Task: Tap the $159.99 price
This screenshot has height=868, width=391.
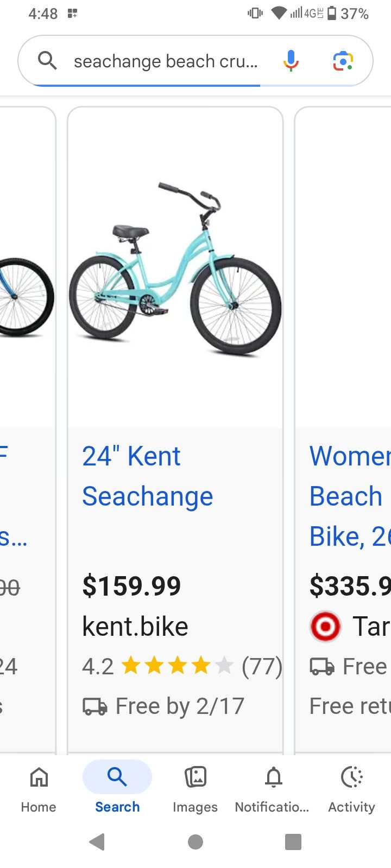Action: 131,586
